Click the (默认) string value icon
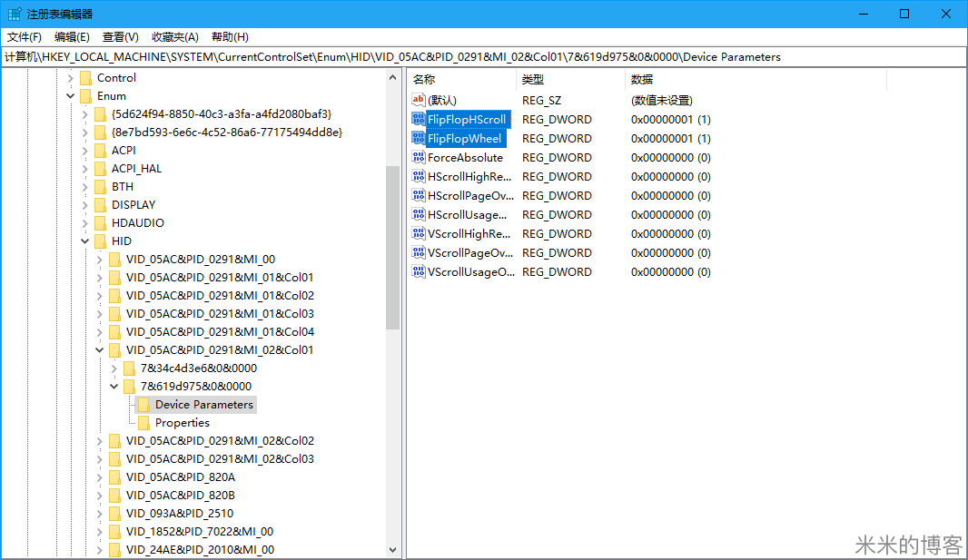968x560 pixels. coord(418,101)
